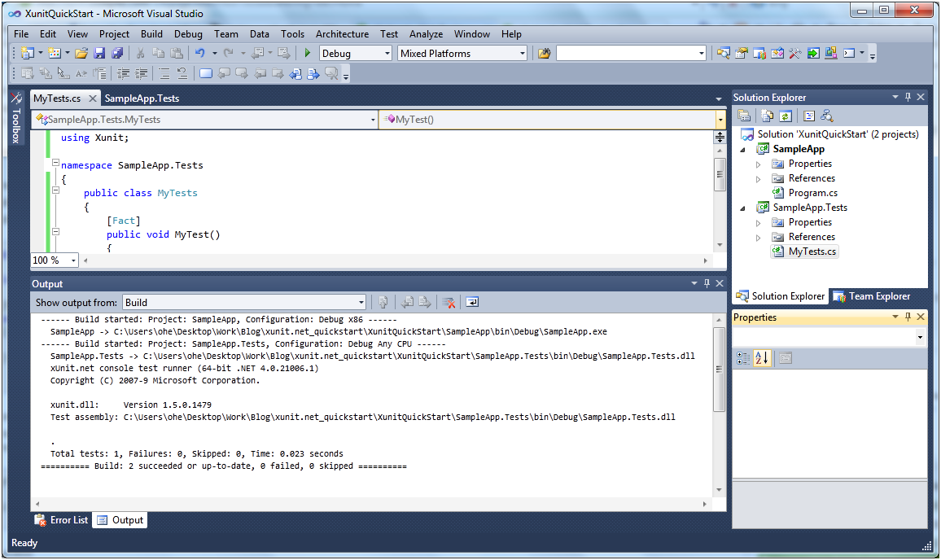Comment out the selected lines

[x=164, y=73]
